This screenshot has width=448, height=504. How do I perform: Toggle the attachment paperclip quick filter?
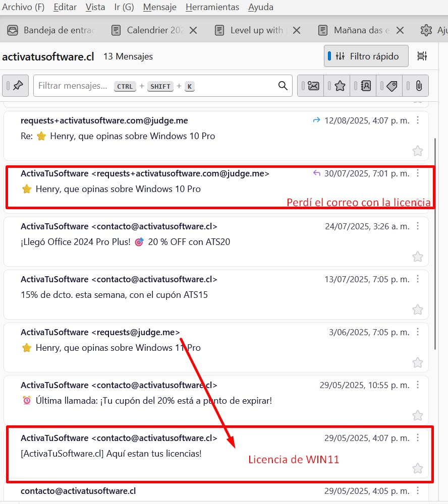pyautogui.click(x=416, y=86)
